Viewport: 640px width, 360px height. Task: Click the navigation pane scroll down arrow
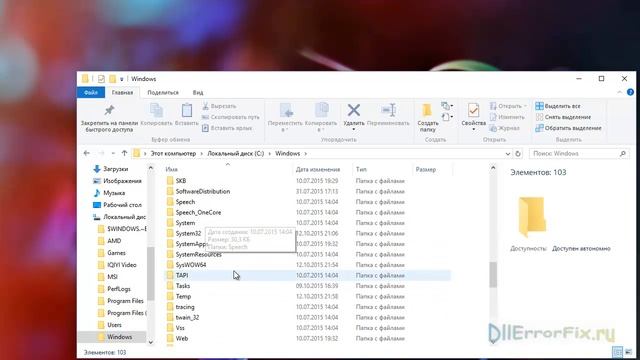click(151, 342)
